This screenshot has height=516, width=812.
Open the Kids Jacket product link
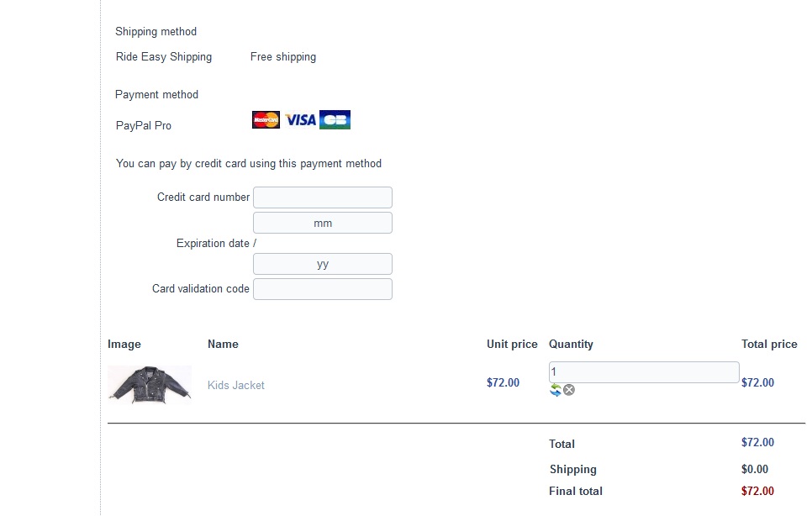(x=236, y=385)
